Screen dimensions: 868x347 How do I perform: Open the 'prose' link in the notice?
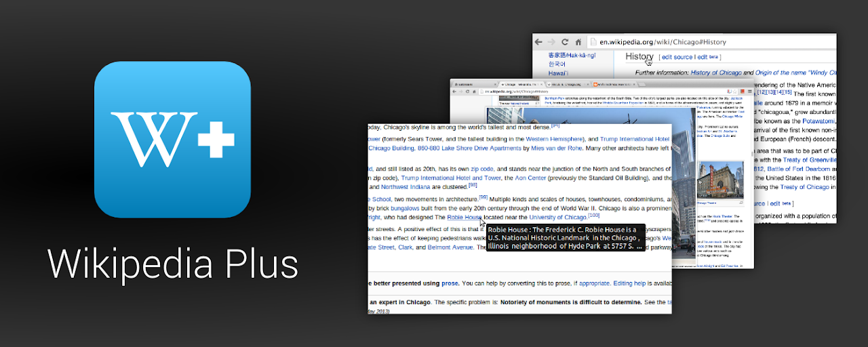450,283
